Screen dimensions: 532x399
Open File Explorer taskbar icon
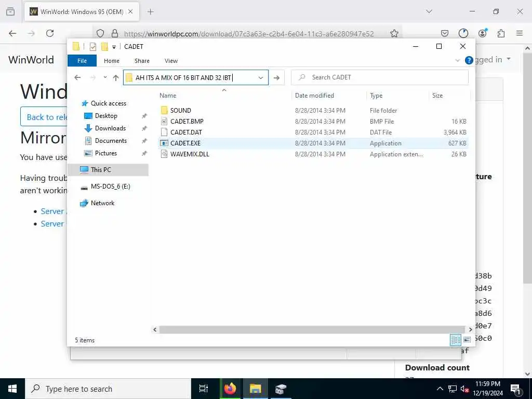tap(255, 389)
